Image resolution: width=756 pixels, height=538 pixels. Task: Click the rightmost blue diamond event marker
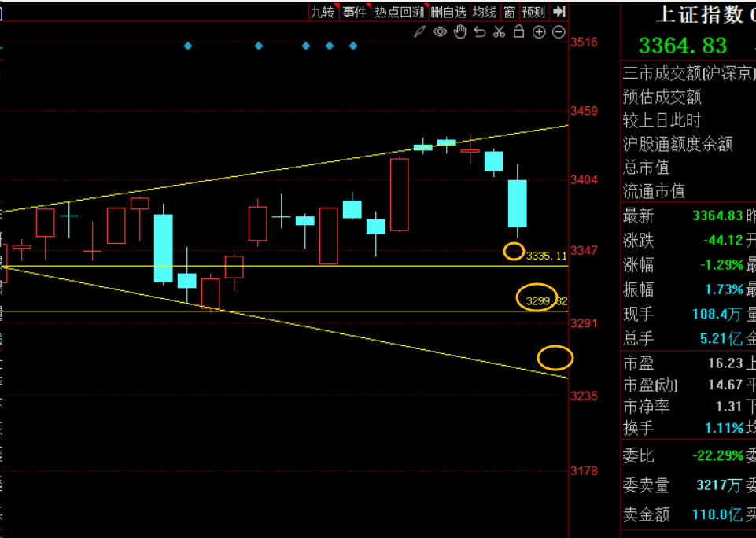[353, 46]
